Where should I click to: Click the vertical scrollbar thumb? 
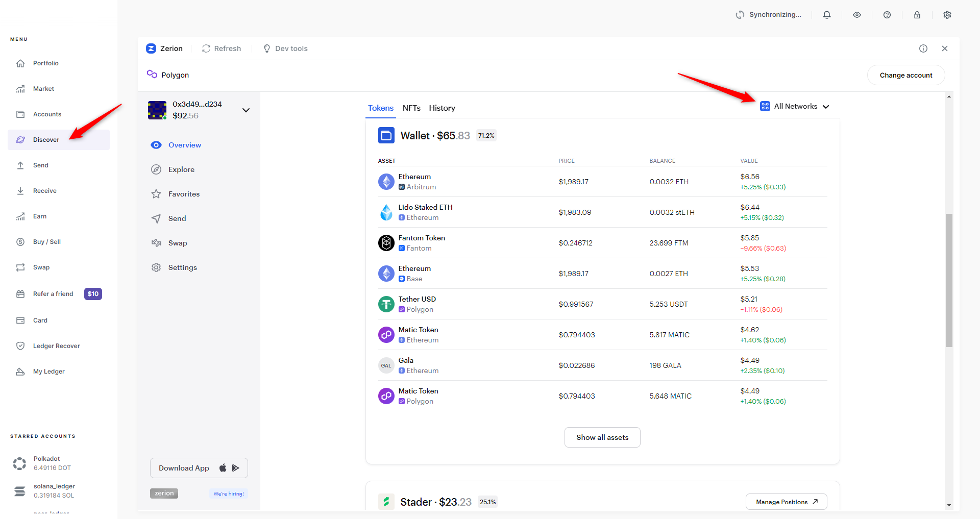pos(949,280)
